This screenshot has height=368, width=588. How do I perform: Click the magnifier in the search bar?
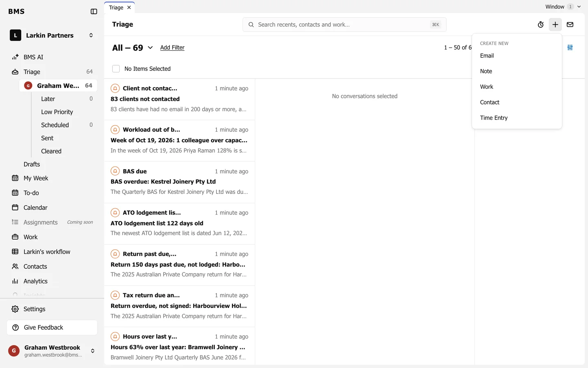click(x=251, y=25)
